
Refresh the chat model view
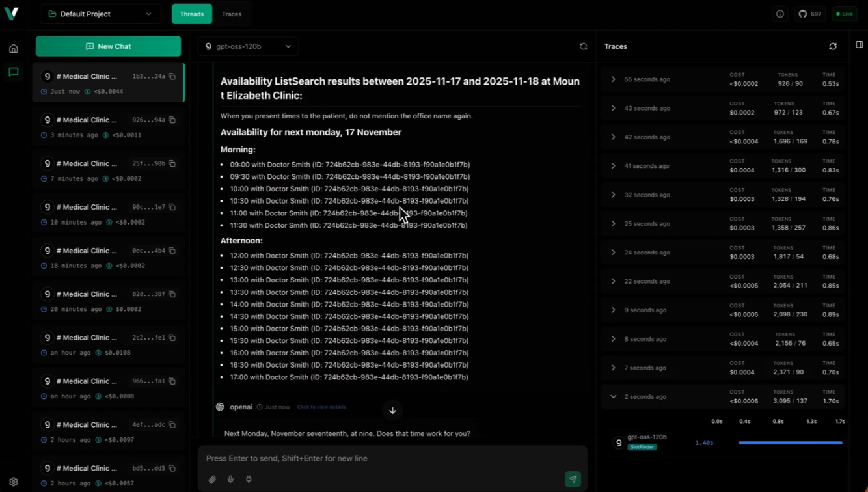(584, 46)
